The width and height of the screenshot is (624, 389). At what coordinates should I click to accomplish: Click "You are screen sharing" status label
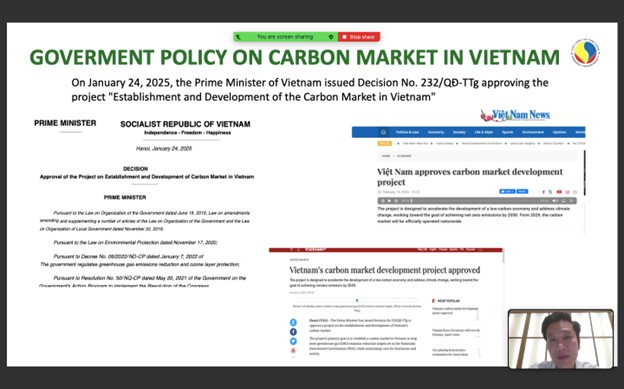coord(285,37)
